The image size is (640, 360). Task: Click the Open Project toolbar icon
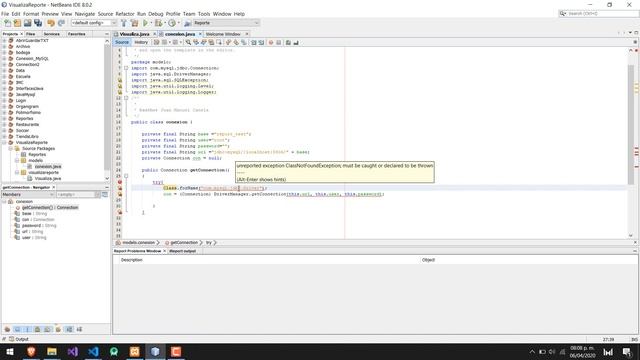tap(27, 23)
